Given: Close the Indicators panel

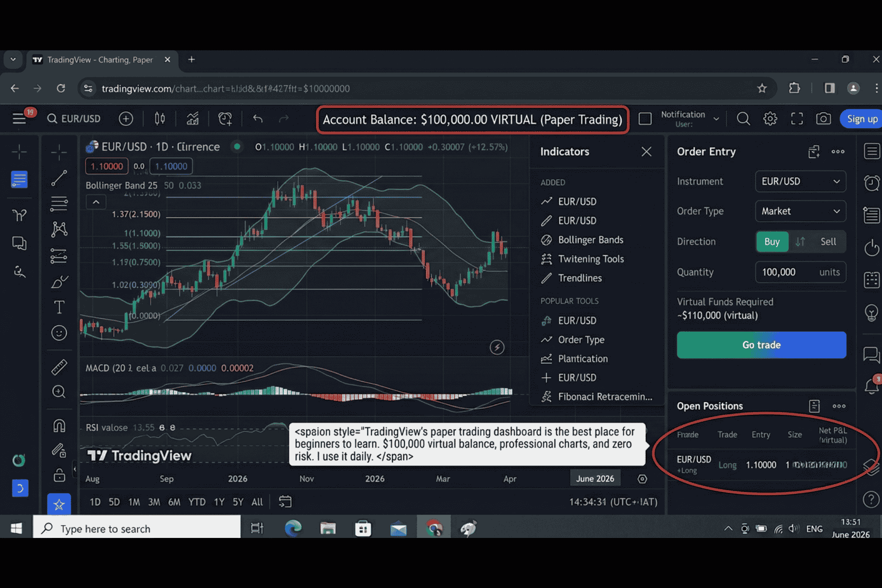Looking at the screenshot, I should 646,152.
